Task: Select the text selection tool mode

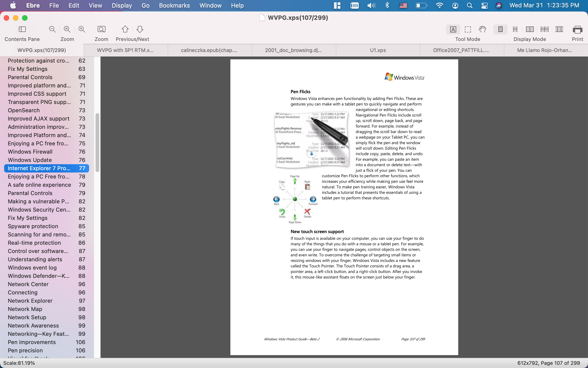Action: coord(453,29)
